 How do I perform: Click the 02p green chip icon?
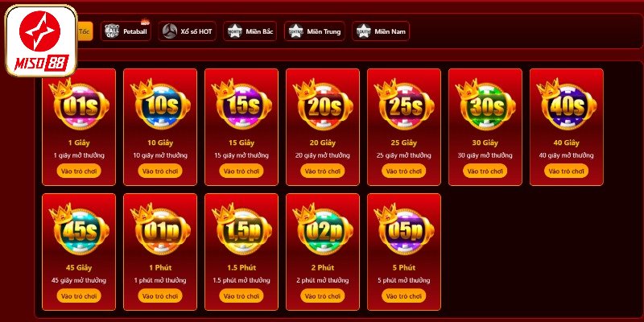pos(324,229)
